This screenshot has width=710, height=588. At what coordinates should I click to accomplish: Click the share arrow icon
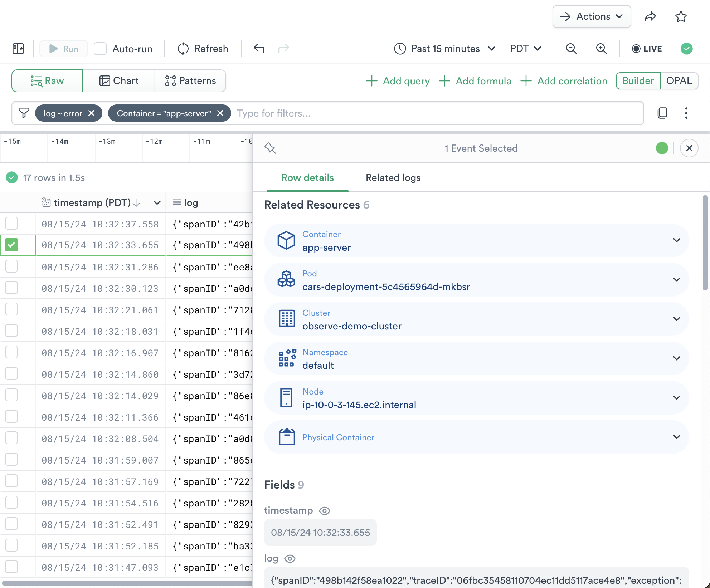click(x=650, y=16)
